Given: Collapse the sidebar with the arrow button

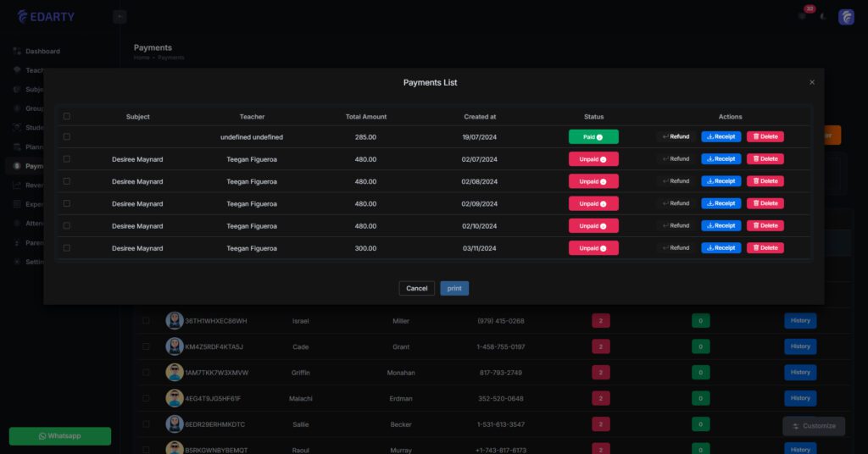Looking at the screenshot, I should [120, 16].
